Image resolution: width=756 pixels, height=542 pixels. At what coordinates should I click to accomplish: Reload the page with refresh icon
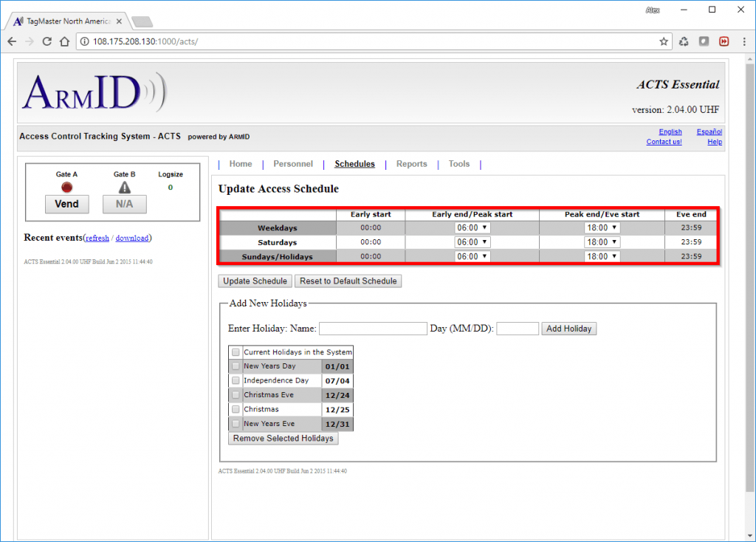click(x=47, y=41)
